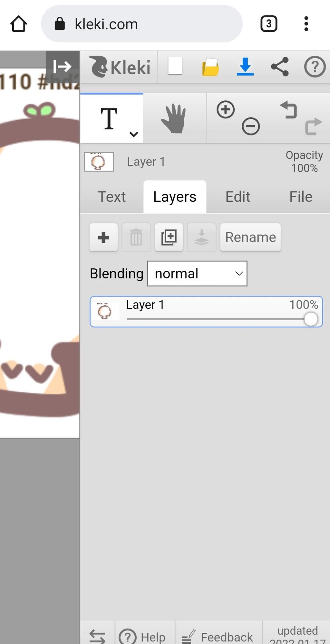Flip the panel side with swap arrows
Viewport: 330px width, 644px height.
click(97, 636)
